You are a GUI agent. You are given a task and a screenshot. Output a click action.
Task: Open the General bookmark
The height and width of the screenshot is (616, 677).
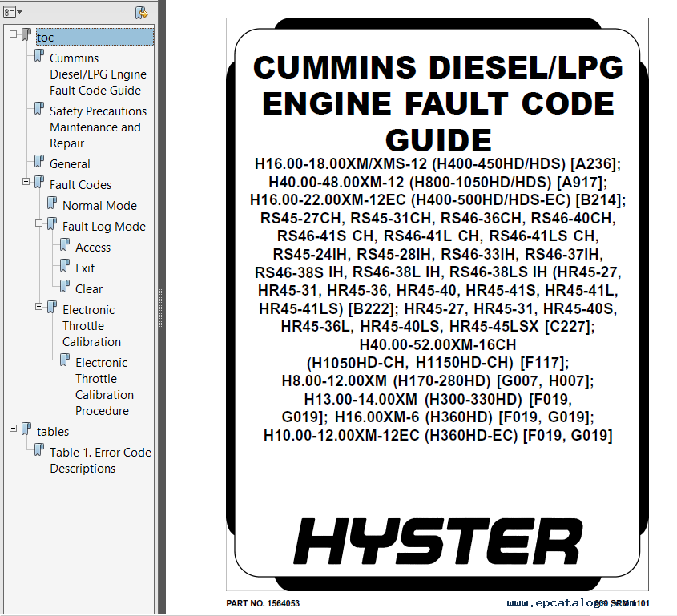(x=70, y=164)
